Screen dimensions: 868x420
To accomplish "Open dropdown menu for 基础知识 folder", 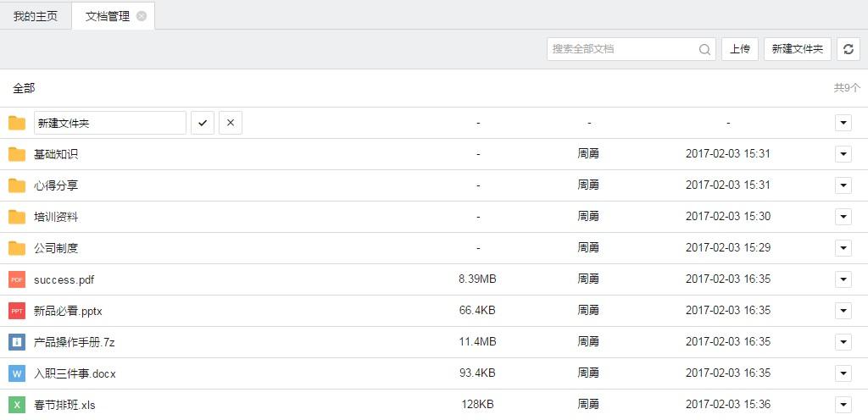I will point(843,154).
